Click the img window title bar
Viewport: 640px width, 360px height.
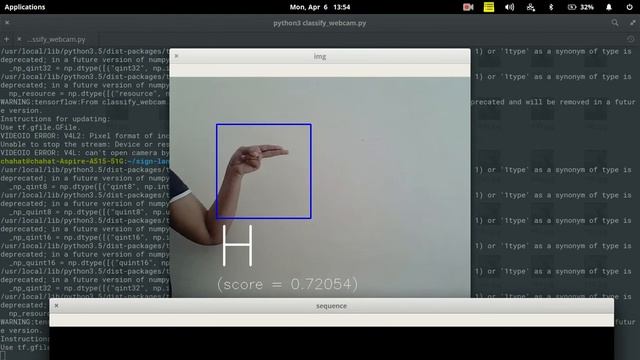pyautogui.click(x=320, y=56)
